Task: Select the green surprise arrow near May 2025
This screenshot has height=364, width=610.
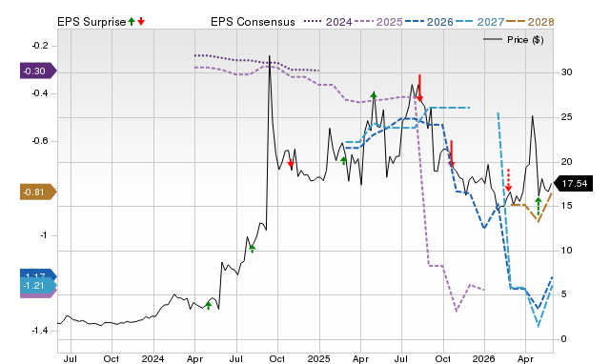Action: [x=374, y=95]
